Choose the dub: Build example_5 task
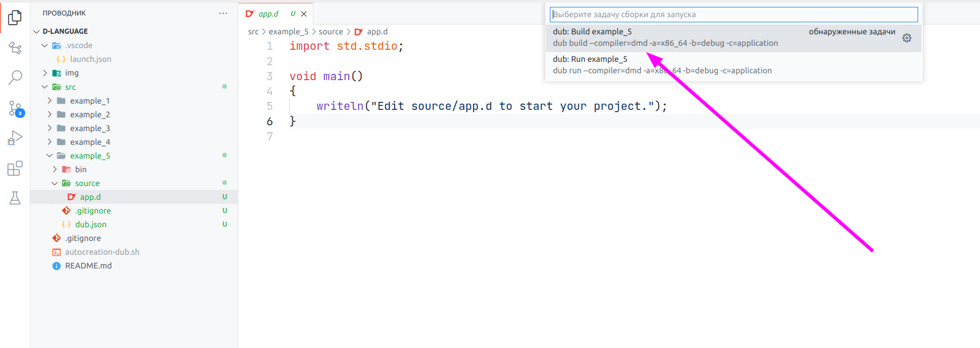 pyautogui.click(x=734, y=38)
